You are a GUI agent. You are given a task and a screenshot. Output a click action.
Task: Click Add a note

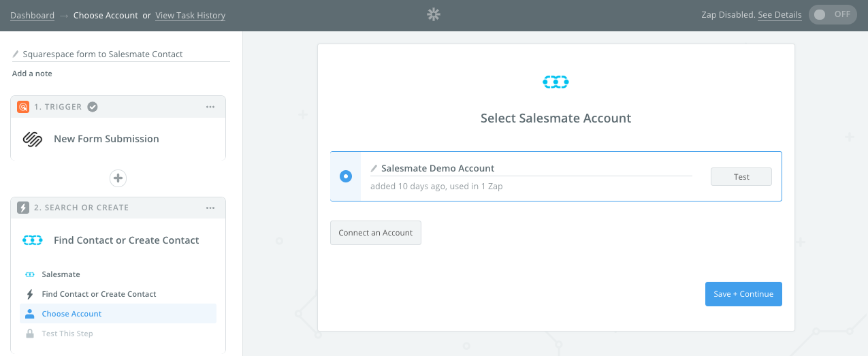[32, 74]
